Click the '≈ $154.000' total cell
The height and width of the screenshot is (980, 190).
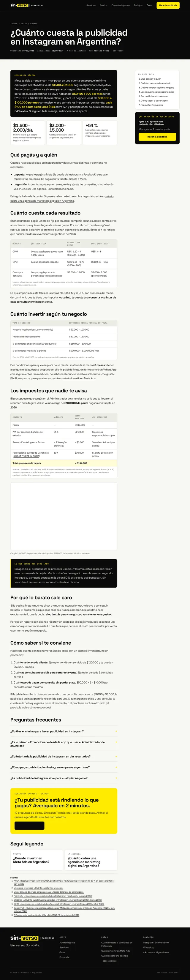81,463
